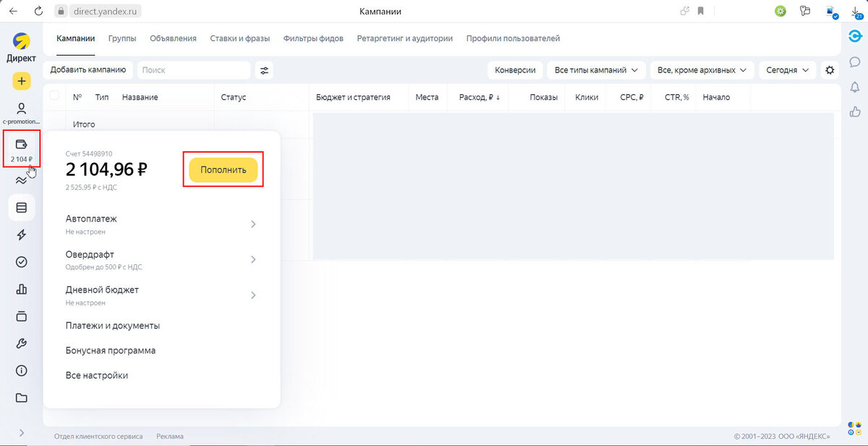Open the Все, кроме архивных dropdown

[x=702, y=70]
